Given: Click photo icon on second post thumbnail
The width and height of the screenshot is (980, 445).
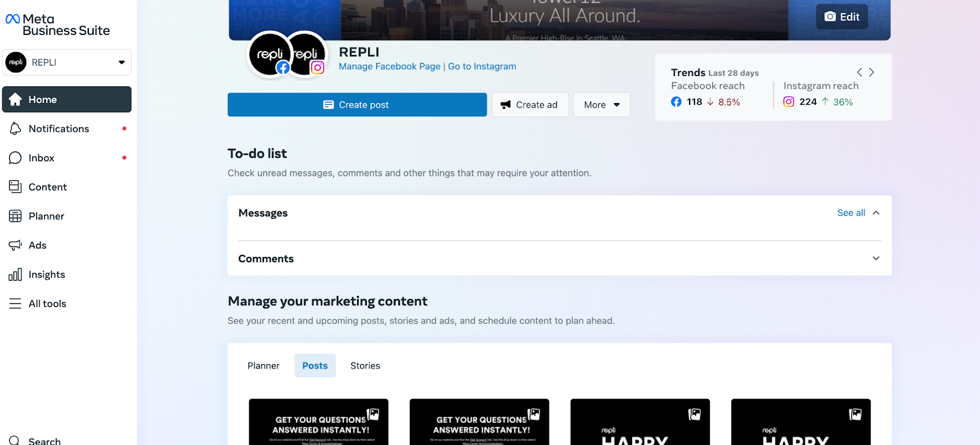Looking at the screenshot, I should pos(534,414).
